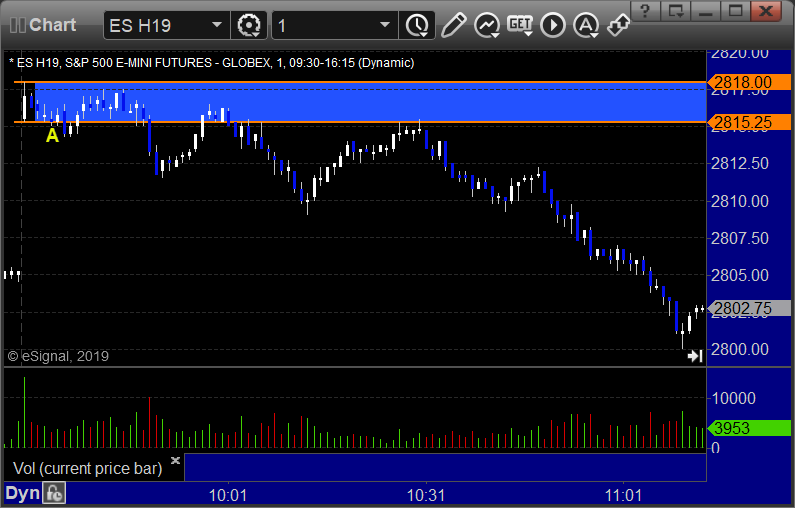Open the time template clock menu

tap(417, 25)
